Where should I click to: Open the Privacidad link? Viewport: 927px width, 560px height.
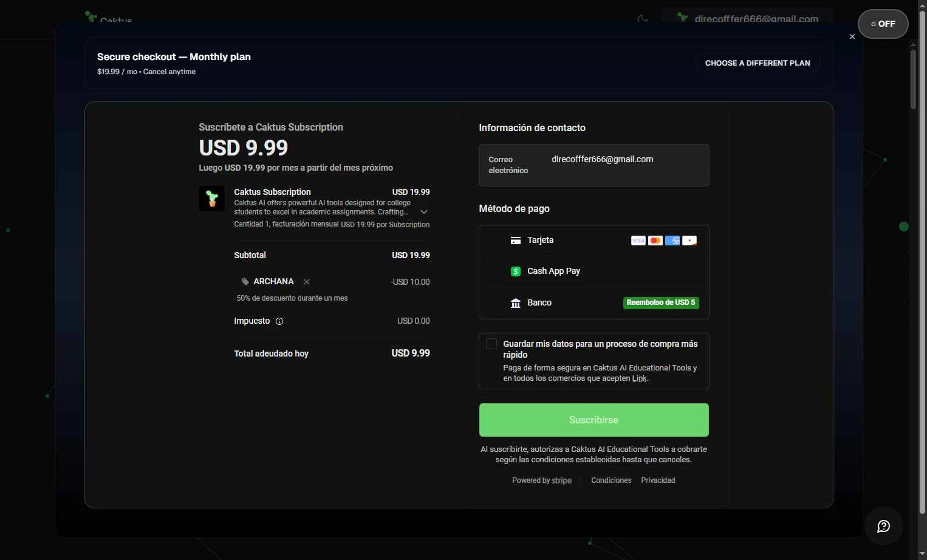click(x=658, y=480)
